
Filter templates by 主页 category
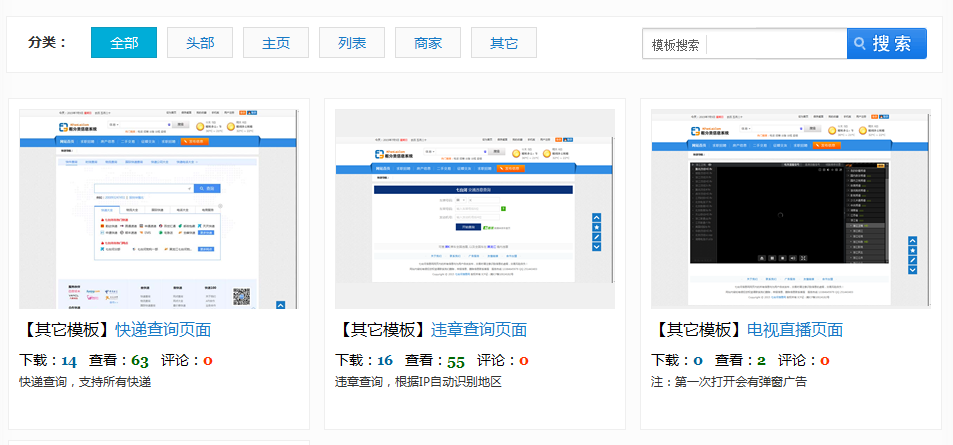[276, 43]
